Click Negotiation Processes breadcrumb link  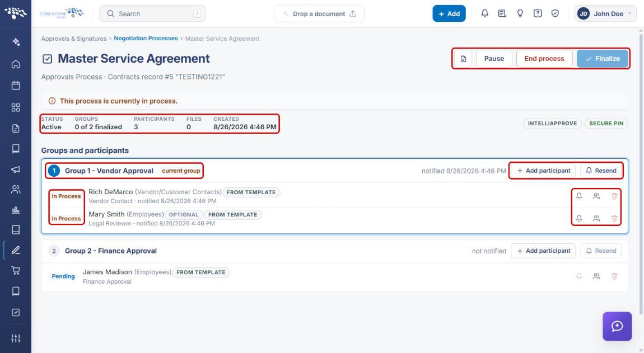146,38
